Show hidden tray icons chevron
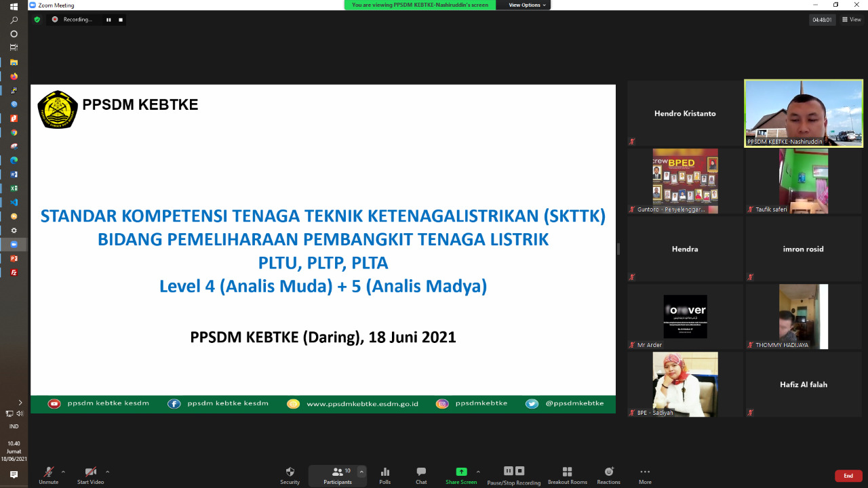The width and height of the screenshot is (868, 488). tap(20, 403)
